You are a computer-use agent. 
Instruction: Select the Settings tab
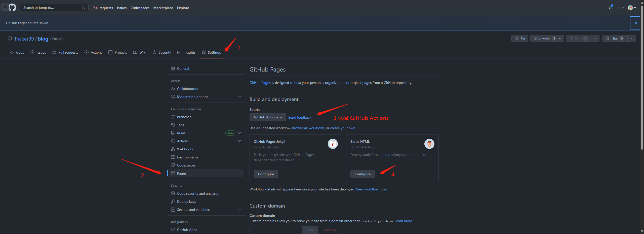tap(211, 52)
